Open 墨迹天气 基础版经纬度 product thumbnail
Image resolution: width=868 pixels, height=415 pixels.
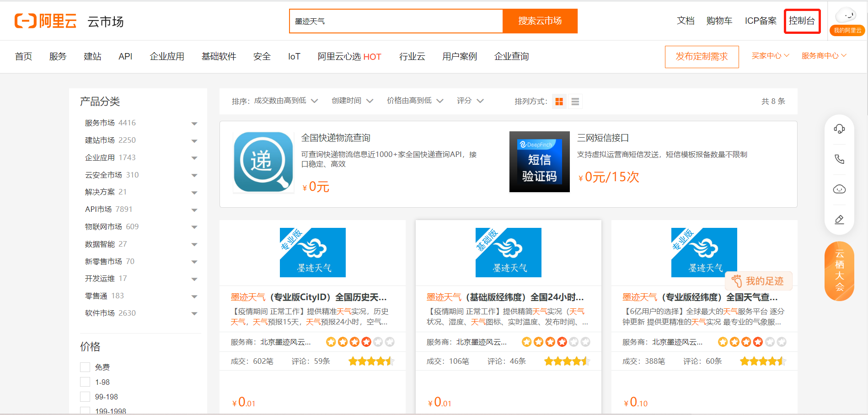point(509,253)
